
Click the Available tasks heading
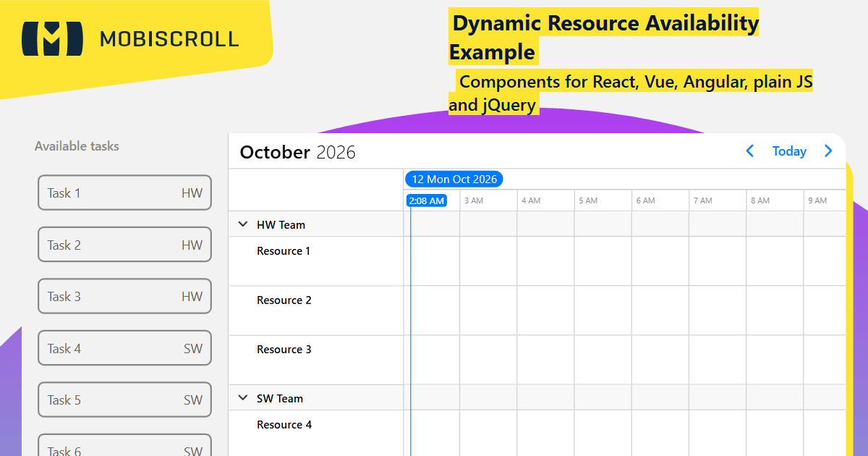pos(77,146)
